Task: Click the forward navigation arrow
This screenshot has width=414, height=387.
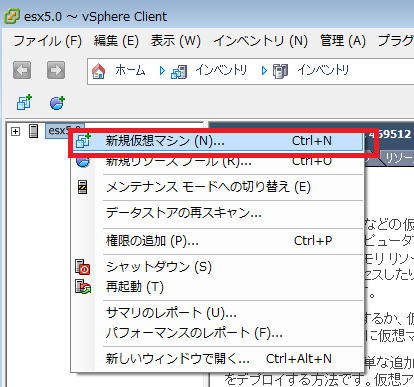Action: coord(56,70)
